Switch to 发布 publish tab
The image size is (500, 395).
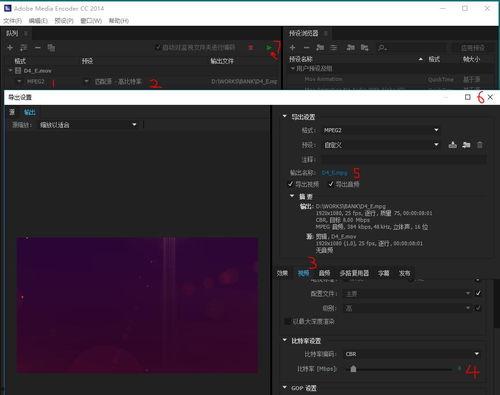tap(404, 273)
